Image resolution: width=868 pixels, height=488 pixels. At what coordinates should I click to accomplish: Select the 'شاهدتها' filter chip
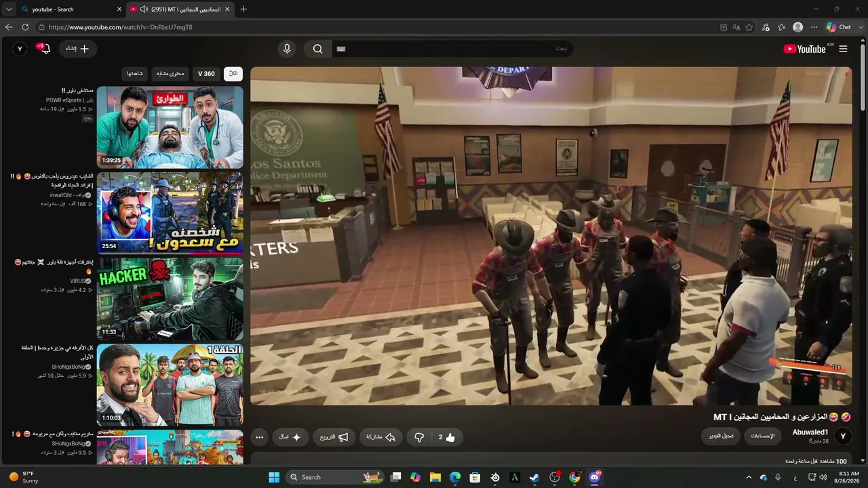point(135,73)
